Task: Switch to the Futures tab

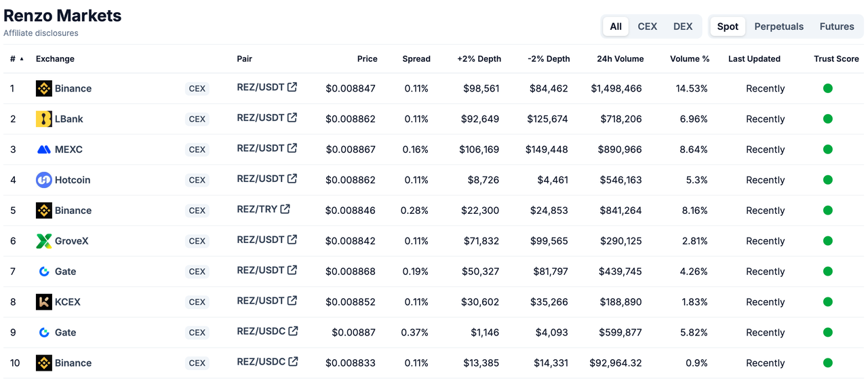Action: pyautogui.click(x=837, y=26)
